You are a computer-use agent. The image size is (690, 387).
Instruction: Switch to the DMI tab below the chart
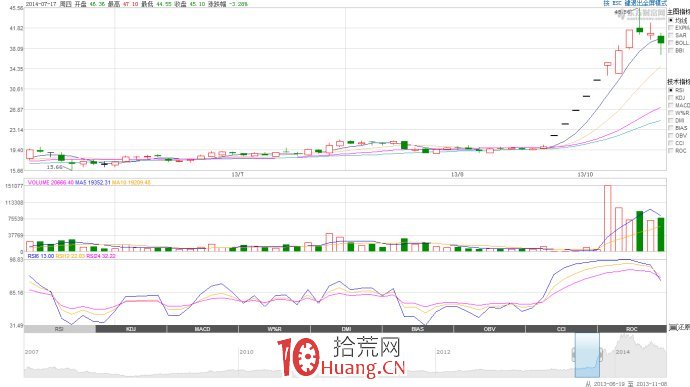point(346,329)
